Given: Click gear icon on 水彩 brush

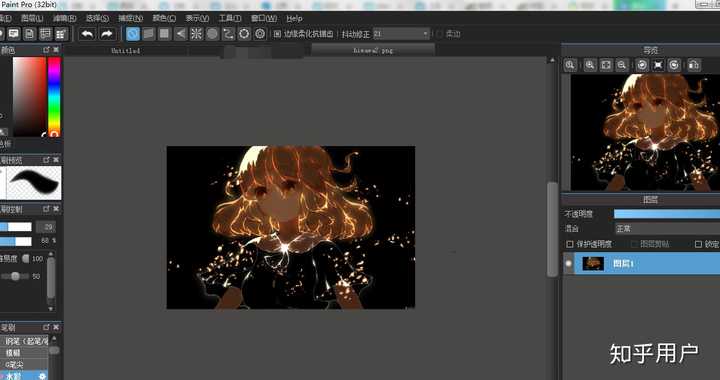Looking at the screenshot, I should coord(42,376).
